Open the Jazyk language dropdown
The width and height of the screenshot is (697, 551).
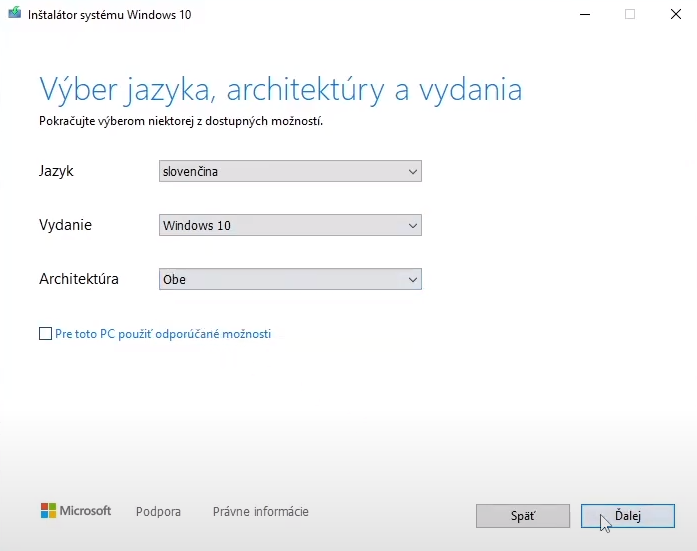[x=290, y=171]
